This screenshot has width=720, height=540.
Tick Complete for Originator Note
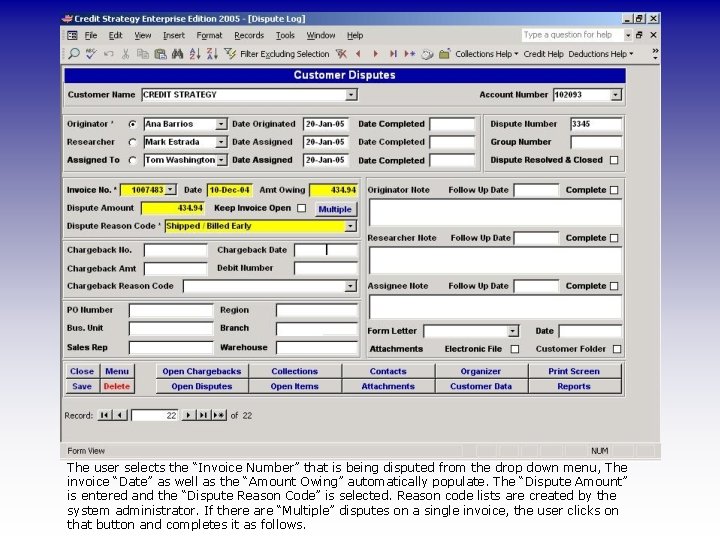click(x=614, y=190)
